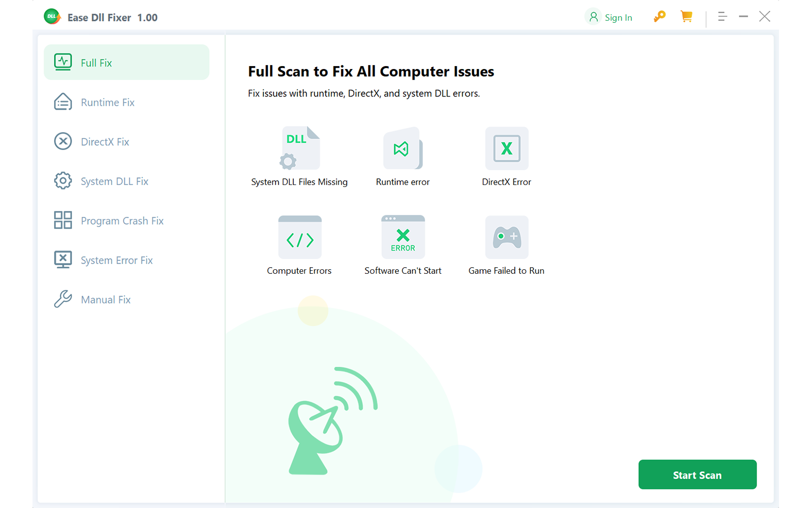Click the Ease Dll Fixer logo
The height and width of the screenshot is (508, 812).
(x=52, y=17)
